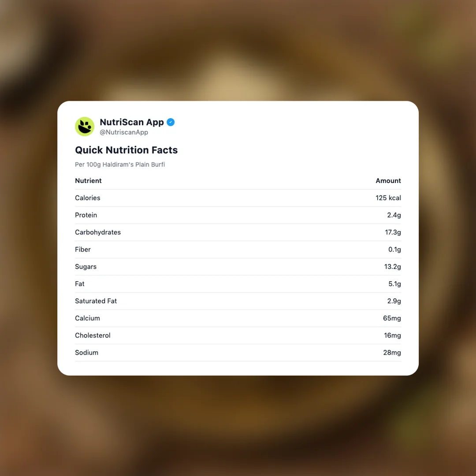Click the Per 100g Haldiram's Plain Burfi subtitle
Screen dimensions: 476x476
120,164
